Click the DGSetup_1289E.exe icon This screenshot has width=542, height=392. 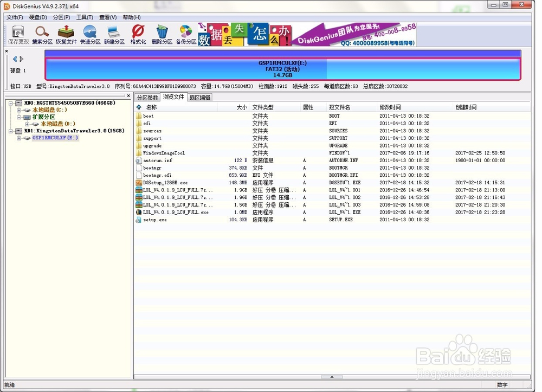click(x=139, y=183)
